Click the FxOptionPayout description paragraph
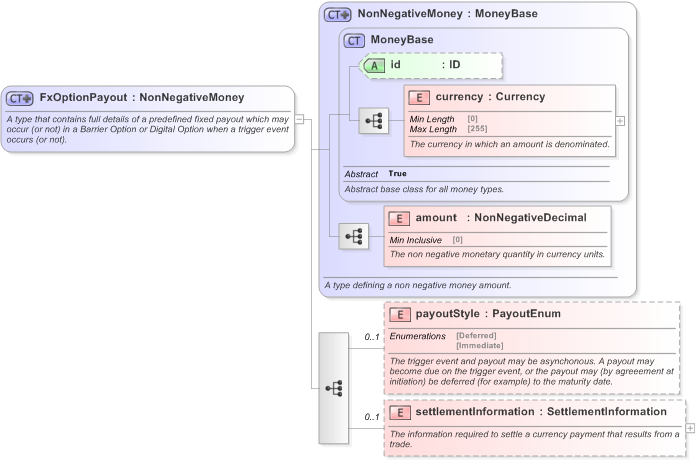The width and height of the screenshot is (695, 462). tap(148, 129)
